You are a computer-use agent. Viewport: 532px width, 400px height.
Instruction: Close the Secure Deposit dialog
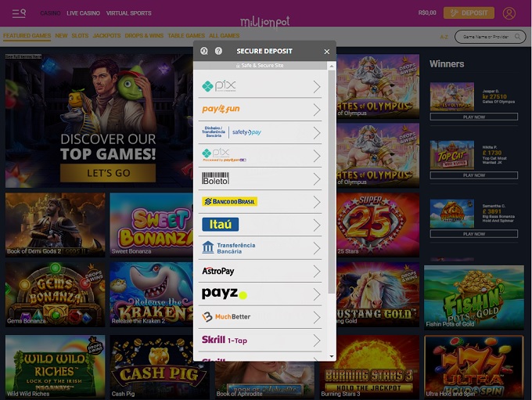click(327, 52)
